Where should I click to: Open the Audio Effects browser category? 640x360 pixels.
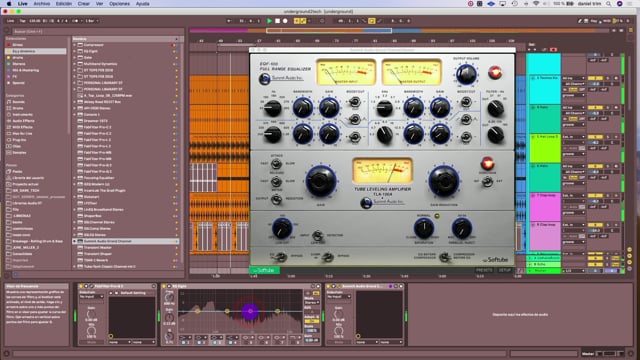[x=23, y=121]
